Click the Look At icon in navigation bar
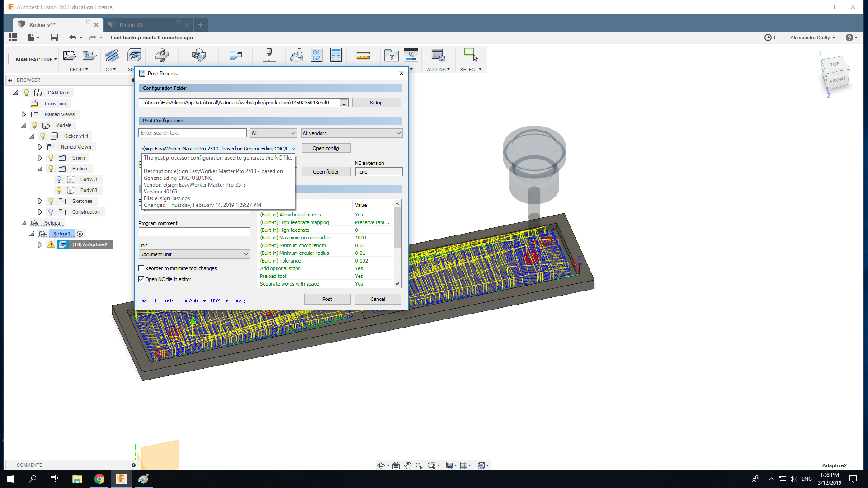 click(x=396, y=465)
